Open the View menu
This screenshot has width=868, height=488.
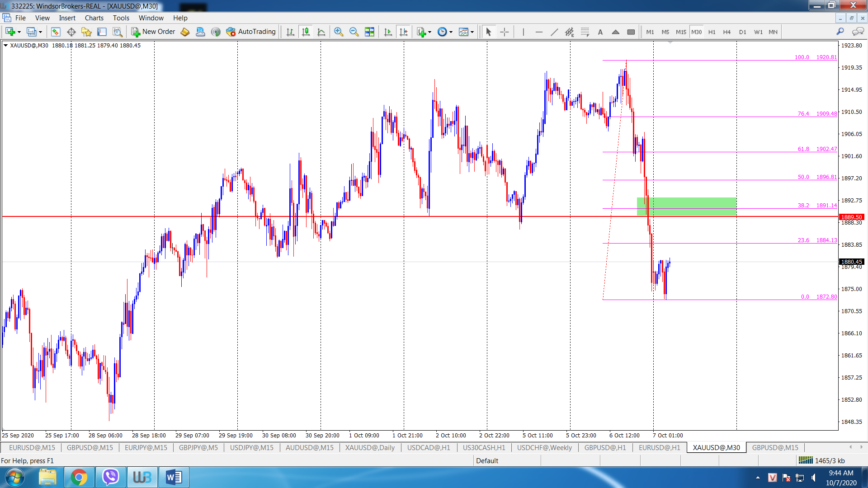pyautogui.click(x=42, y=18)
